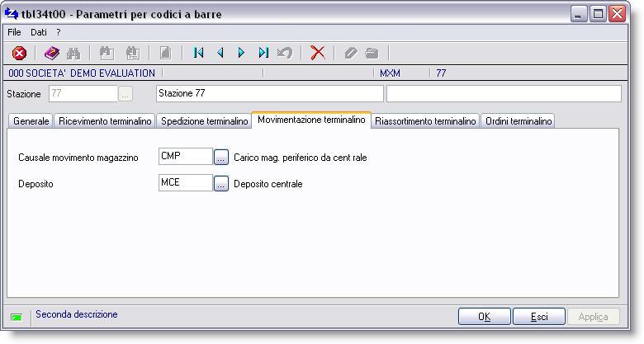Viewport: 644px width, 344px height.
Task: Click the red X delete icon
Action: click(x=317, y=53)
